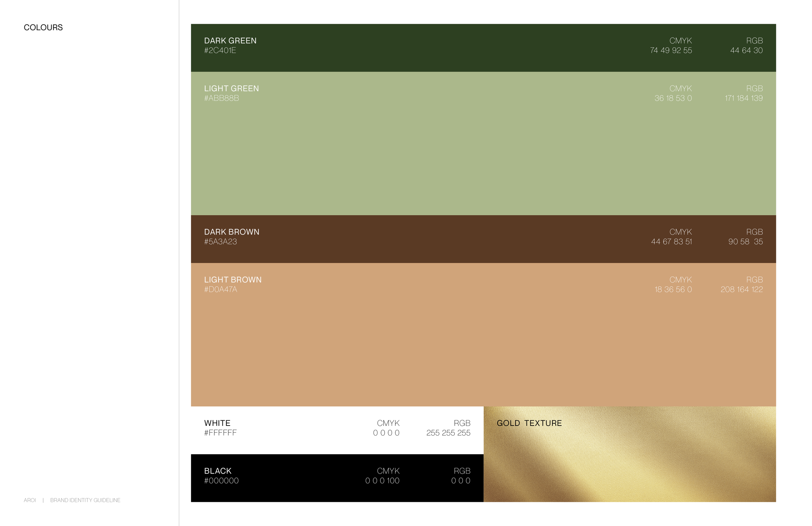Select the DARK GREEN label
The width and height of the screenshot is (812, 526).
tap(230, 41)
